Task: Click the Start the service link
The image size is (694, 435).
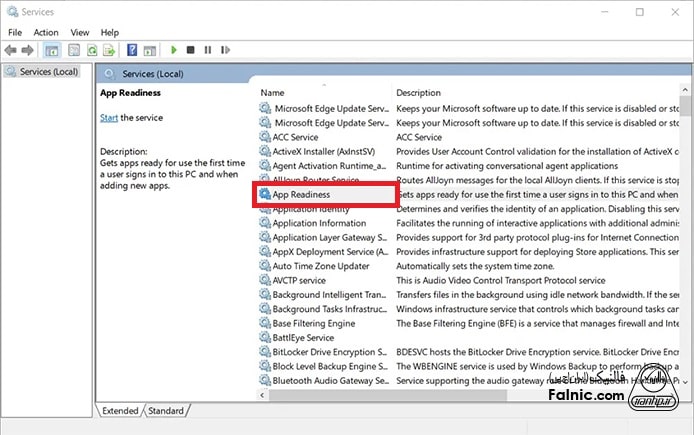Action: click(109, 118)
